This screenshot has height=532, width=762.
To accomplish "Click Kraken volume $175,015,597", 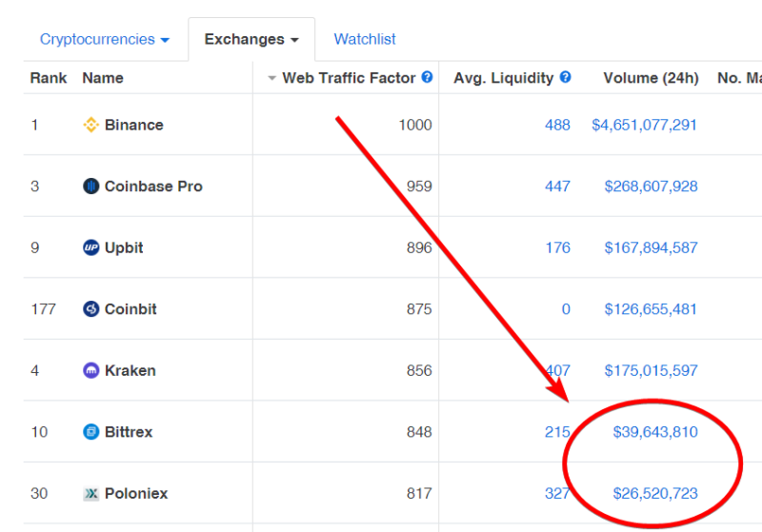I will point(651,371).
